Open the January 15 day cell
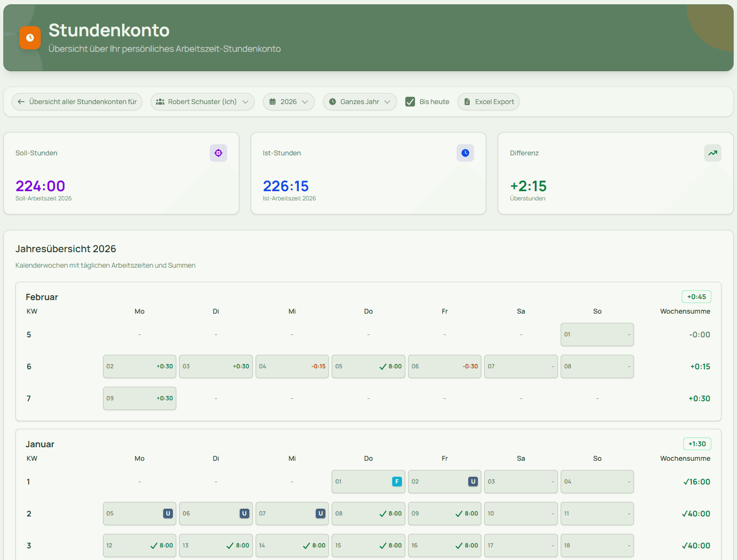 [368, 545]
